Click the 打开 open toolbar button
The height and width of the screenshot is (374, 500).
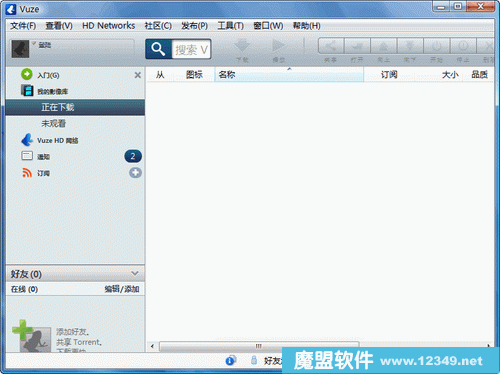pyautogui.click(x=357, y=46)
